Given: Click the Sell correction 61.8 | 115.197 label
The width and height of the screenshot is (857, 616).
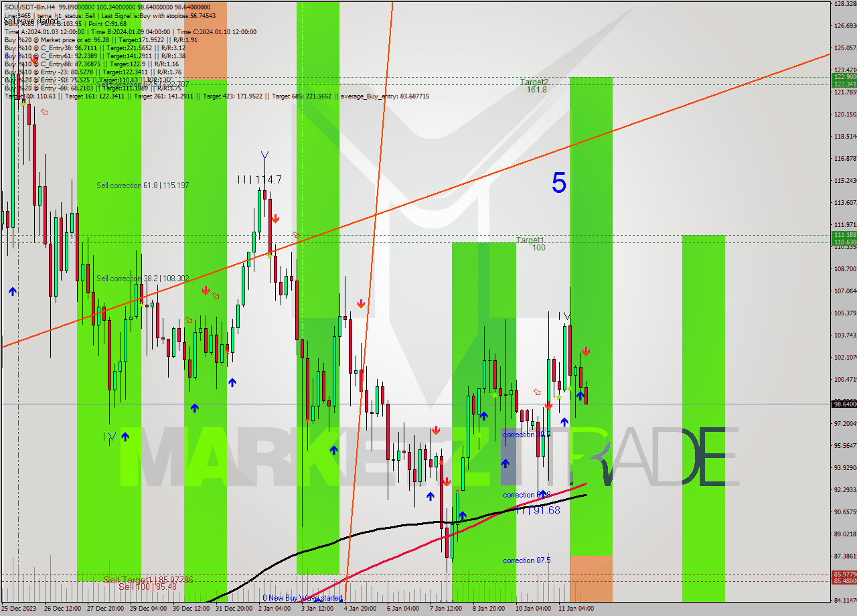Looking at the screenshot, I should (x=143, y=185).
